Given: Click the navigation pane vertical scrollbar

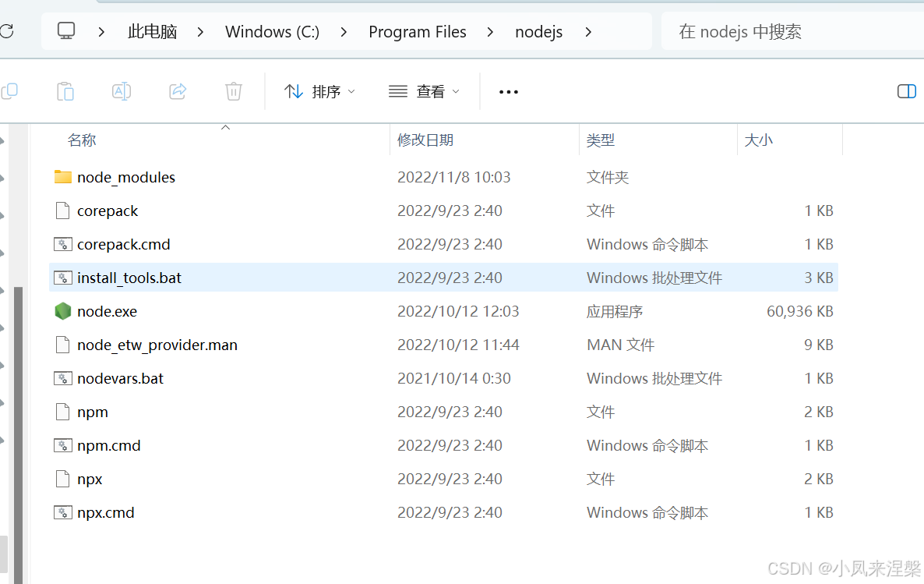Looking at the screenshot, I should click(18, 435).
